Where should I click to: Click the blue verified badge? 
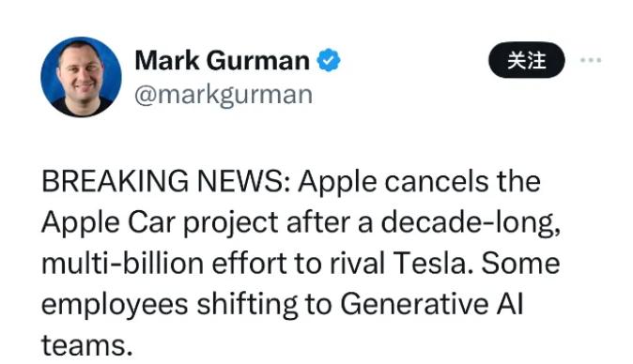coord(328,60)
